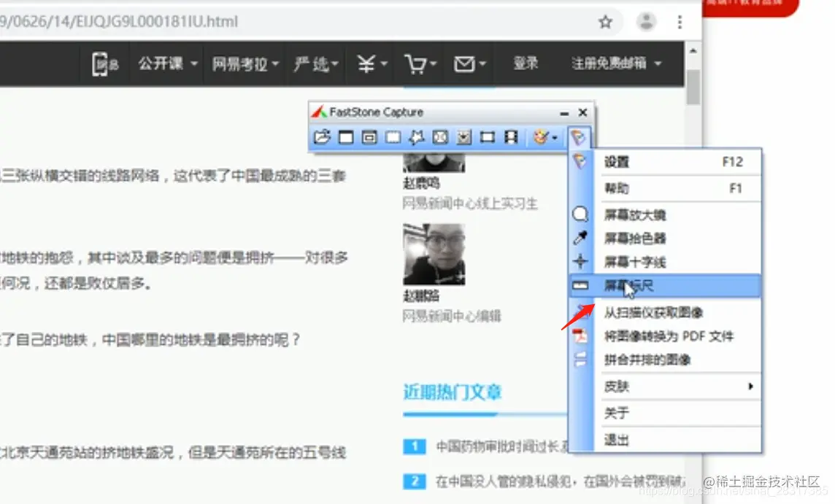Click ruler icon beside 屏幕标尺

click(x=580, y=286)
